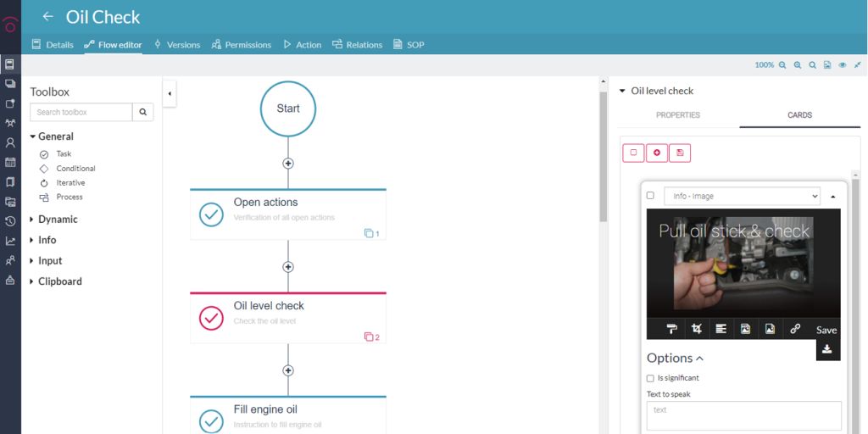Click the download icon below Save
Viewport: 868px width, 434px height.
click(x=827, y=349)
